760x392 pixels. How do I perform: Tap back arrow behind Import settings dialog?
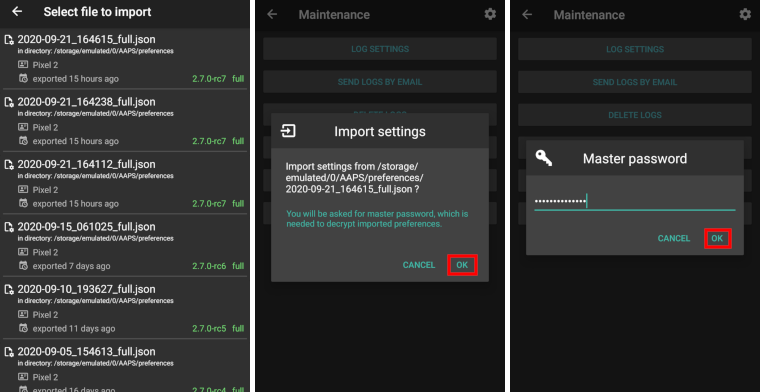[x=272, y=15]
